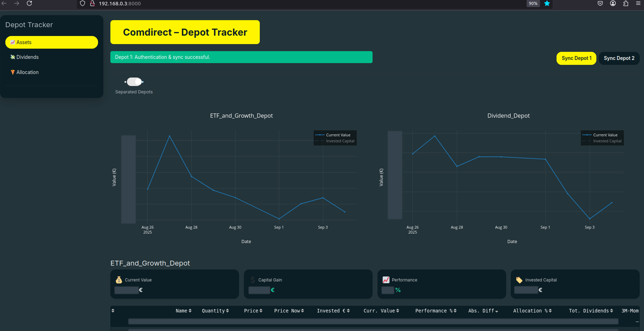The image size is (644, 331).
Task: Reload the page with browser refresh icon
Action: tap(29, 3)
